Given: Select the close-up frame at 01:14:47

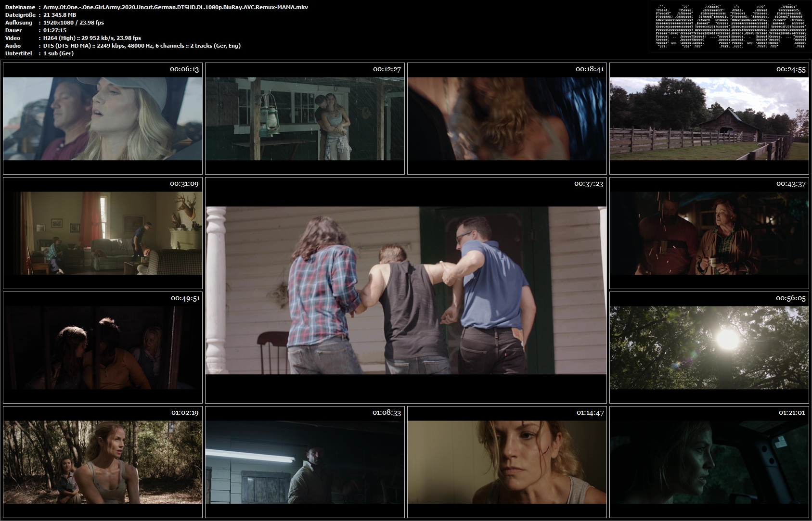Looking at the screenshot, I should (507, 462).
